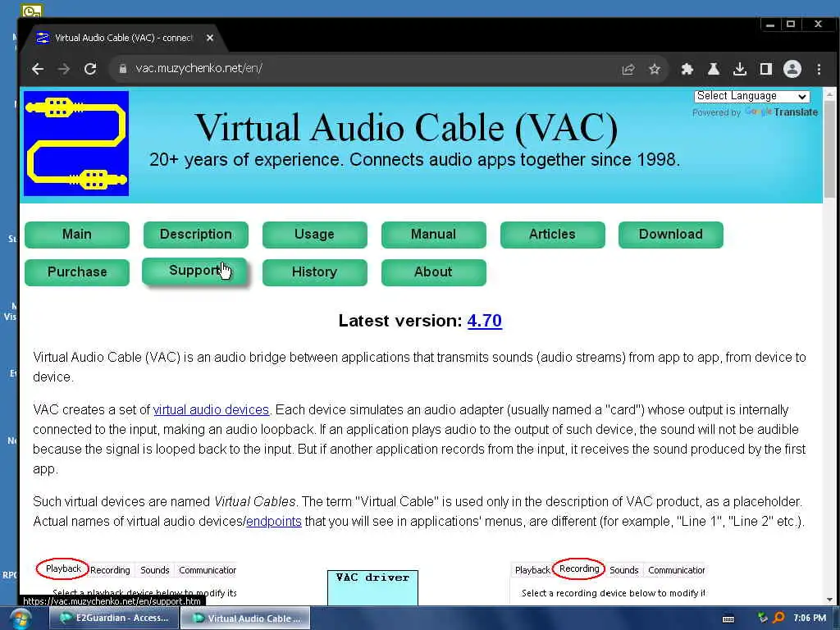Click the scrollbar down arrow

coord(830,600)
